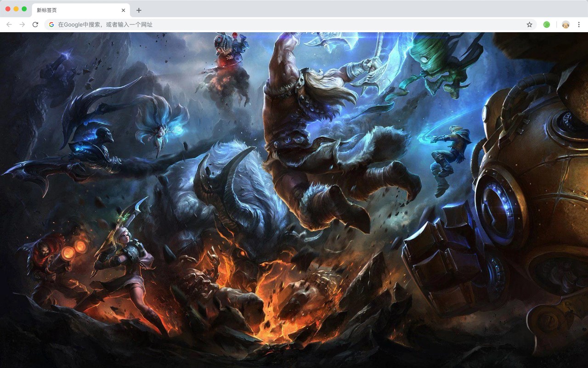Viewport: 588px width, 368px height.
Task: Bookmark this page with the star icon
Action: 529,24
